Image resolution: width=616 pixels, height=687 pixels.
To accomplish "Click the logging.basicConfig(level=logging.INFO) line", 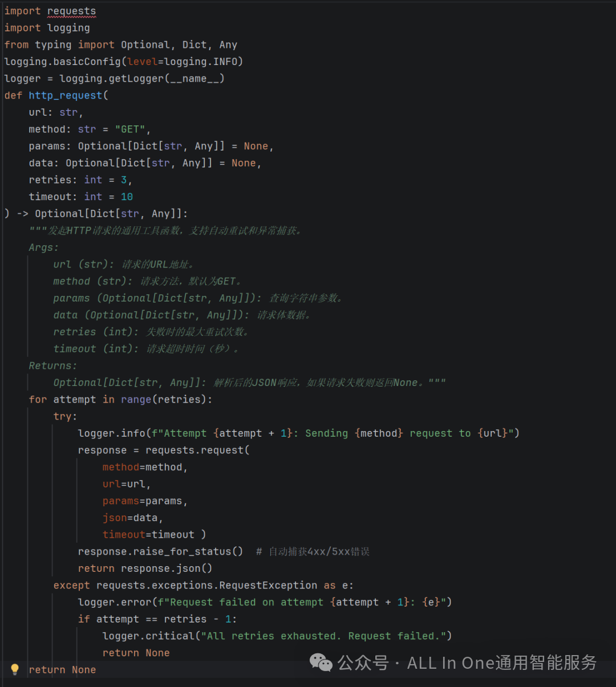I will point(124,62).
